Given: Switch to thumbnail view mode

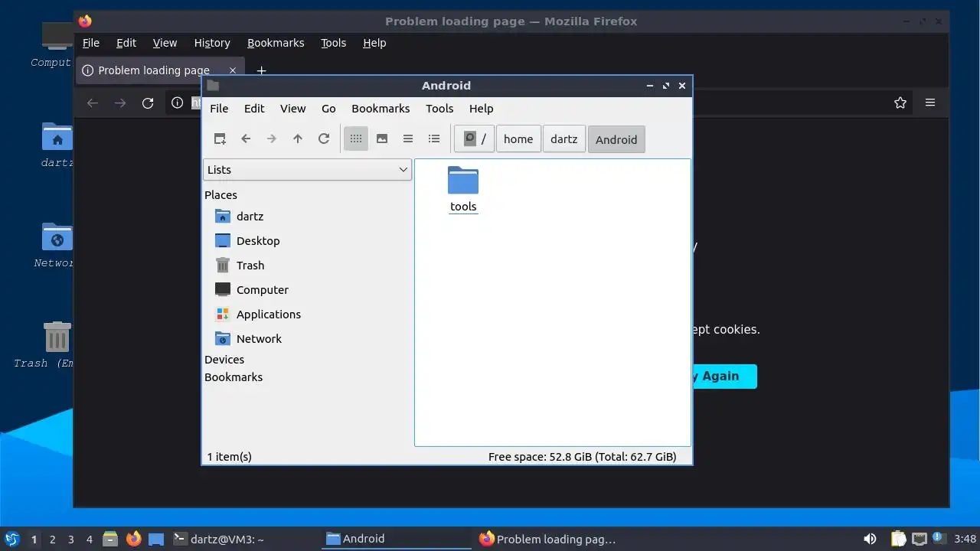Looking at the screenshot, I should coord(382,139).
